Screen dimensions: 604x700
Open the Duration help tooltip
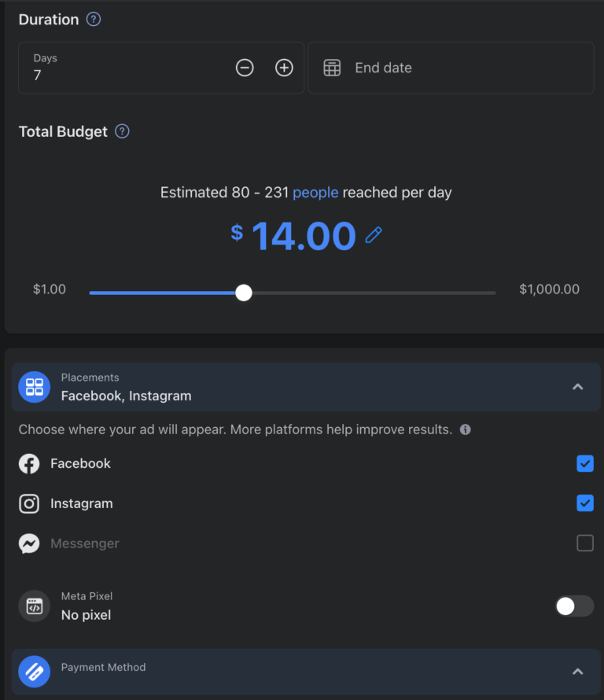[93, 19]
